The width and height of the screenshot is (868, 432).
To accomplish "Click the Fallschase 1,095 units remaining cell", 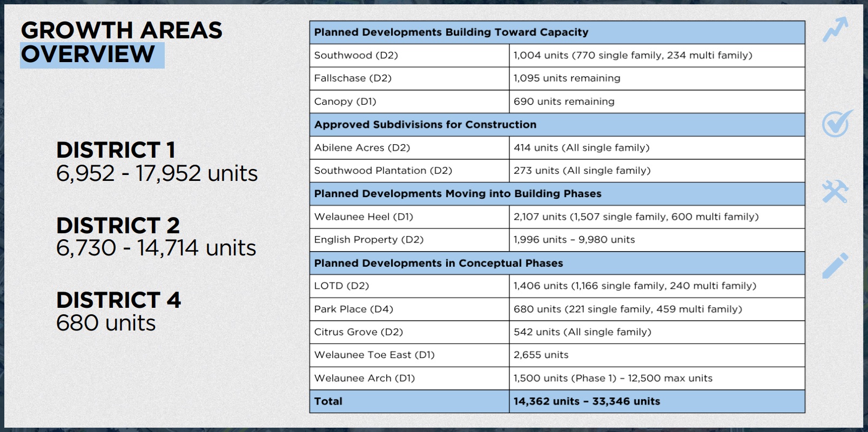I will coord(567,78).
